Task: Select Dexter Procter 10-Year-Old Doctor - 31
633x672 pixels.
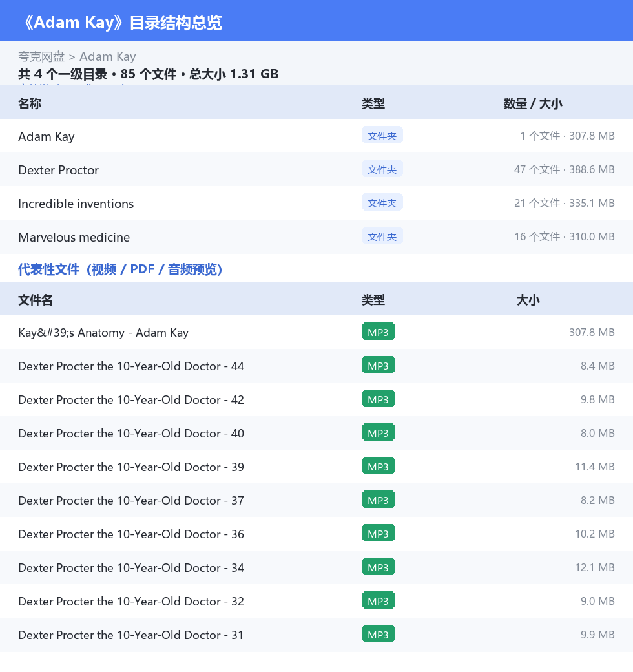Action: pos(316,635)
